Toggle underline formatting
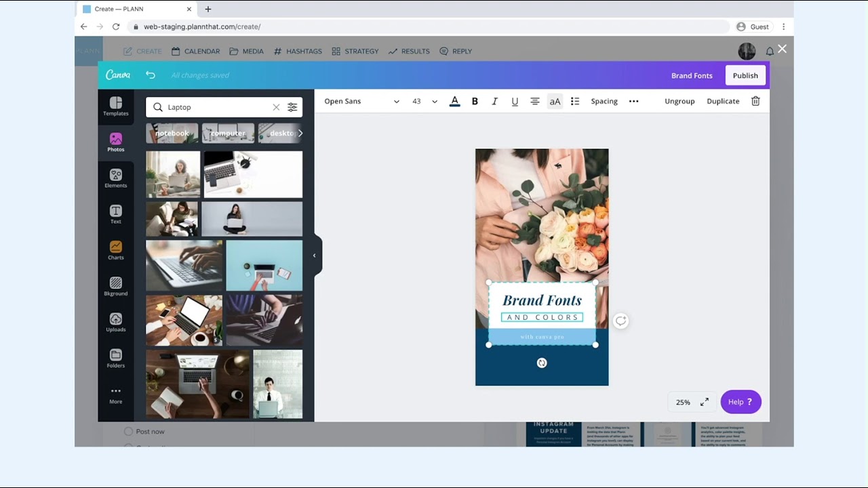Screen dimensions: 868x488 click(x=515, y=101)
